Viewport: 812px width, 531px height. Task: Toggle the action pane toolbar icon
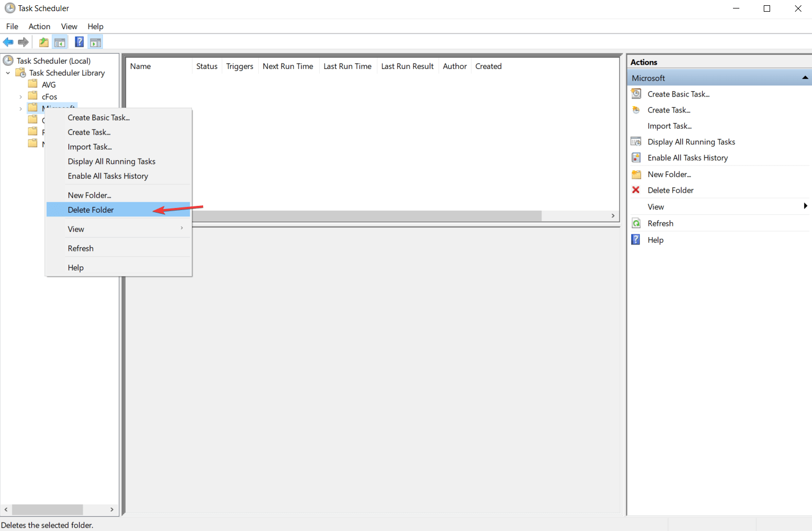(95, 42)
